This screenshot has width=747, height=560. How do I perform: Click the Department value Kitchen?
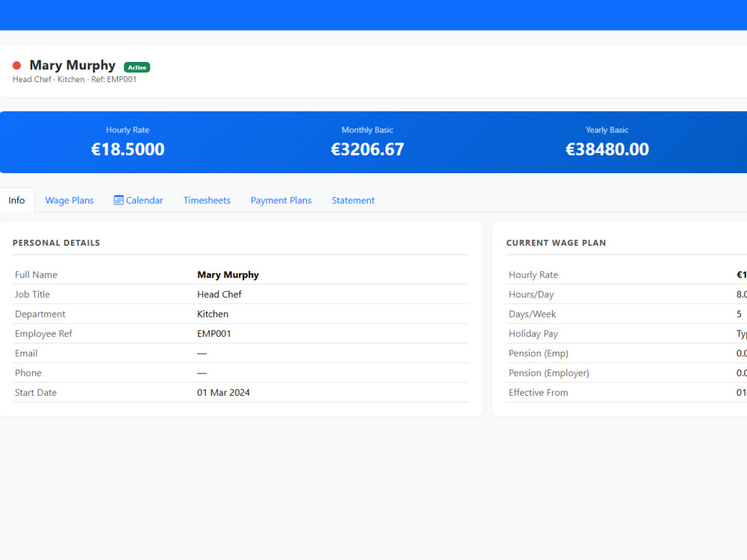tap(212, 314)
